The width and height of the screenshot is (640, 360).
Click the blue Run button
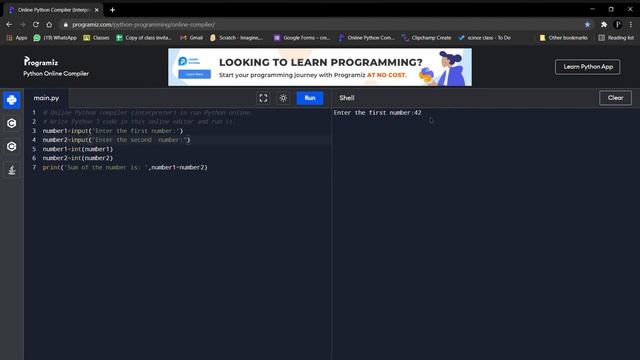(309, 98)
